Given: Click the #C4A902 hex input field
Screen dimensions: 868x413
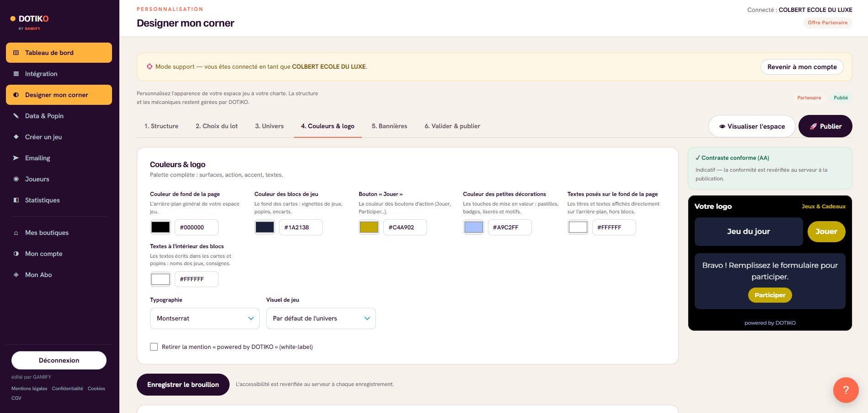Looking at the screenshot, I should pyautogui.click(x=405, y=227).
